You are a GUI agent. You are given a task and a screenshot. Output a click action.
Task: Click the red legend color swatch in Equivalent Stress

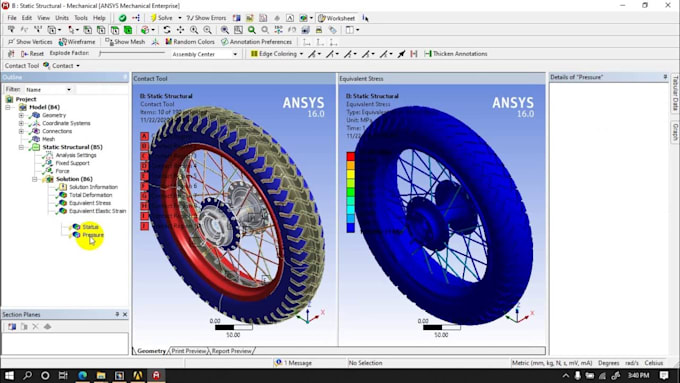[350, 156]
